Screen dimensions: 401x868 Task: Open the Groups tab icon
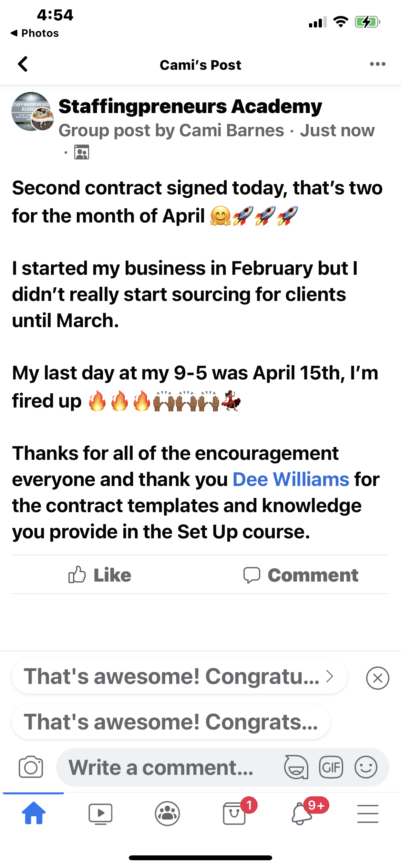(x=168, y=813)
